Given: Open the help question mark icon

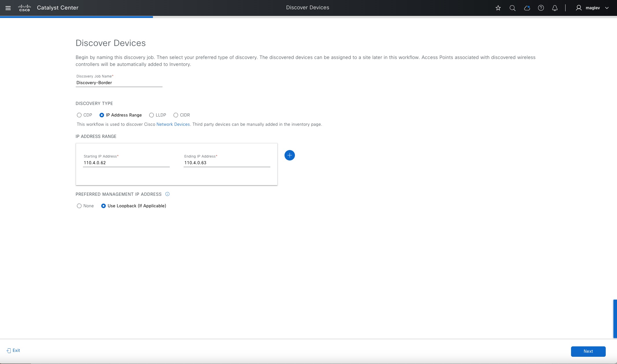Looking at the screenshot, I should tap(541, 8).
